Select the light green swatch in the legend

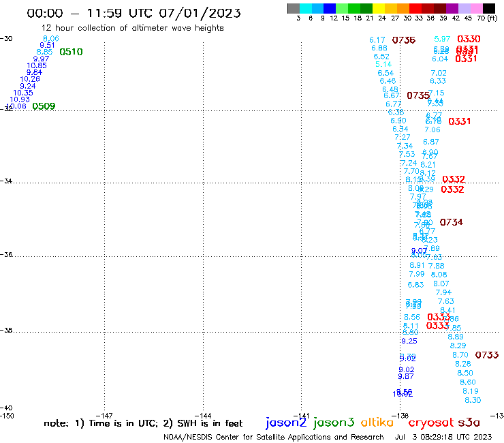point(342,8)
